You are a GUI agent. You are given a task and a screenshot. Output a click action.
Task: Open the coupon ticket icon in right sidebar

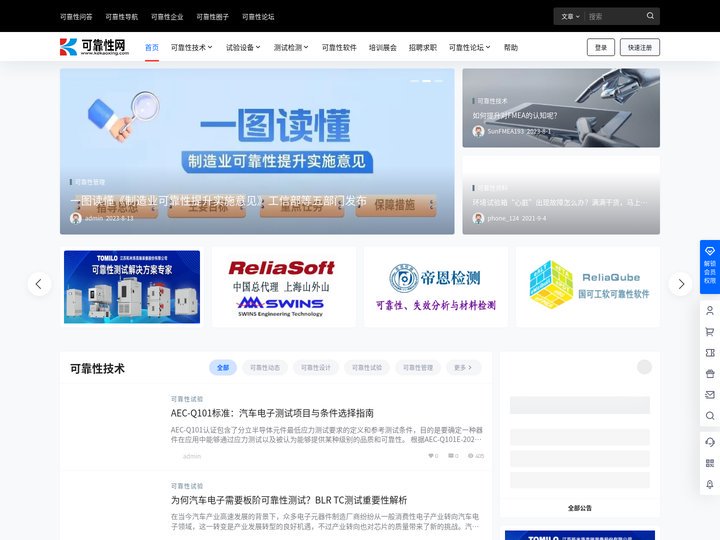pos(709,353)
